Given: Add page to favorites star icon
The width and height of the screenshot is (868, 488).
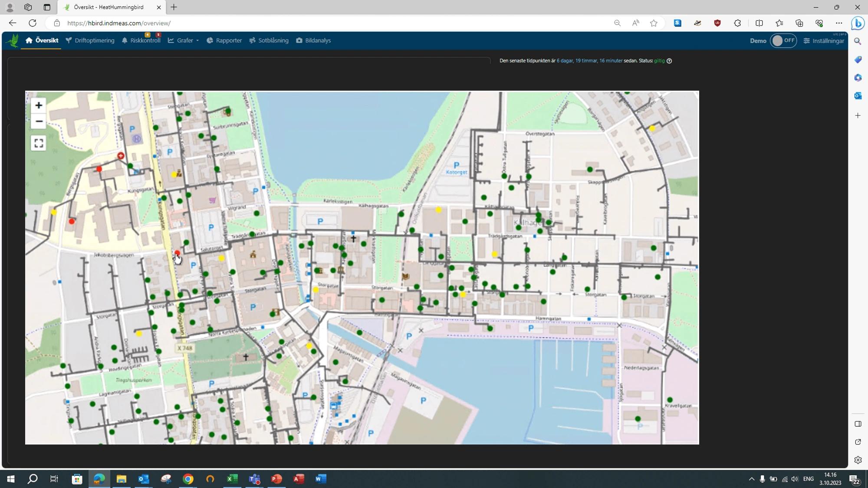Looking at the screenshot, I should [654, 23].
